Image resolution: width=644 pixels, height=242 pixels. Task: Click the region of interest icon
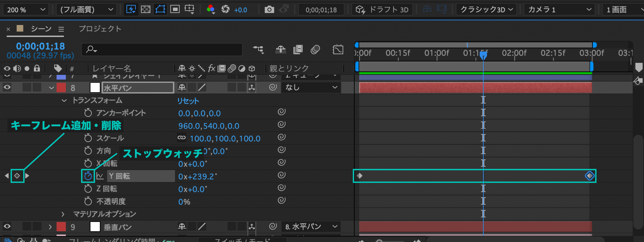(x=175, y=10)
